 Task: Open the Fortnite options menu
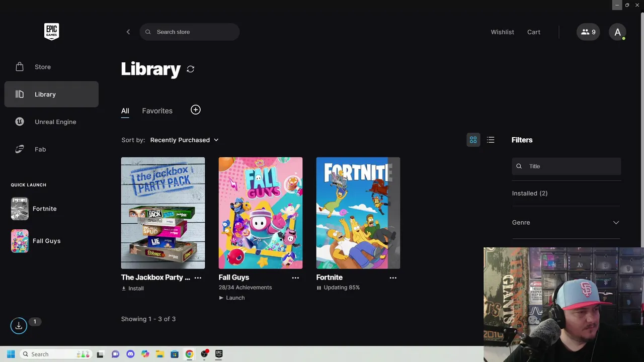(x=393, y=278)
